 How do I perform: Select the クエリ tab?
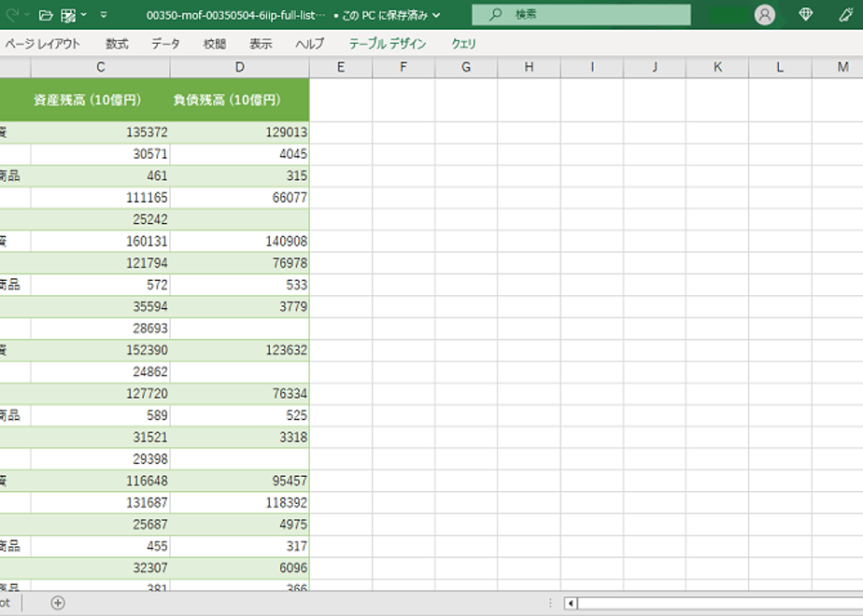[x=463, y=44]
